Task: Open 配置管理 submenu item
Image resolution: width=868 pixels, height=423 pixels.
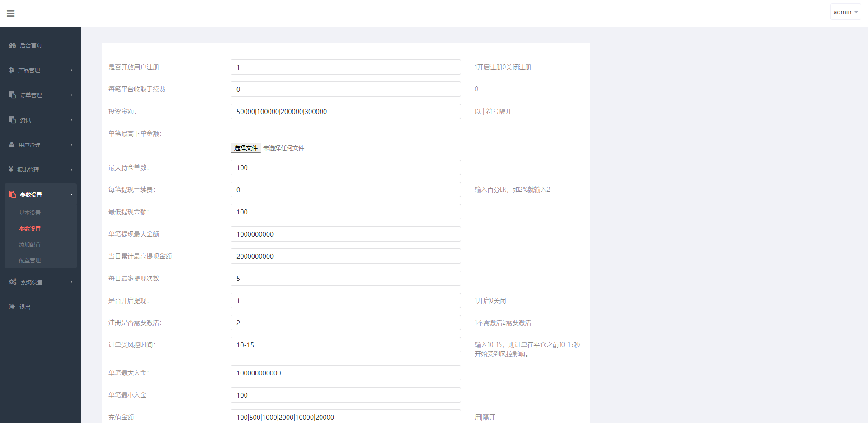Action: [x=30, y=260]
